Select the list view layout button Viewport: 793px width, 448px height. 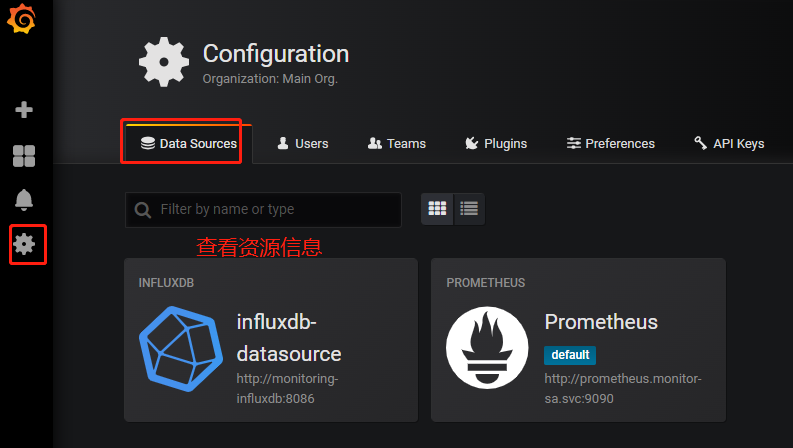[469, 208]
